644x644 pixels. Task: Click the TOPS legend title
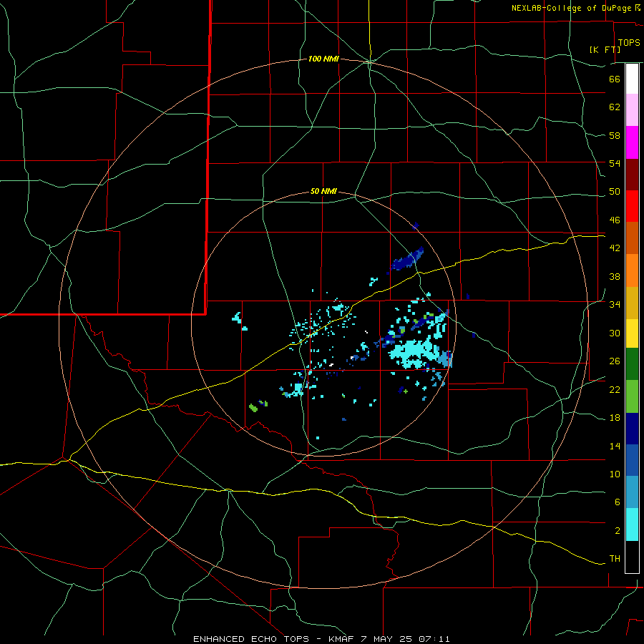click(629, 43)
